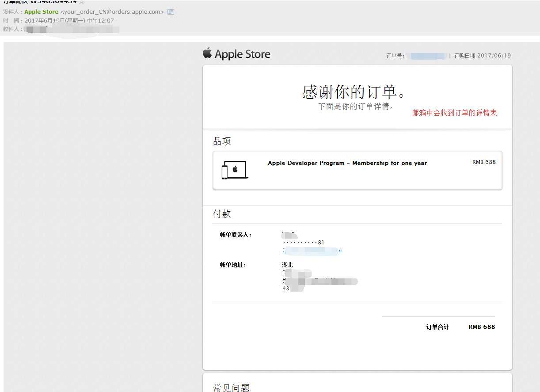Star this order confirmation email
Viewport: 540px width, 392px height.
click(81, 2)
